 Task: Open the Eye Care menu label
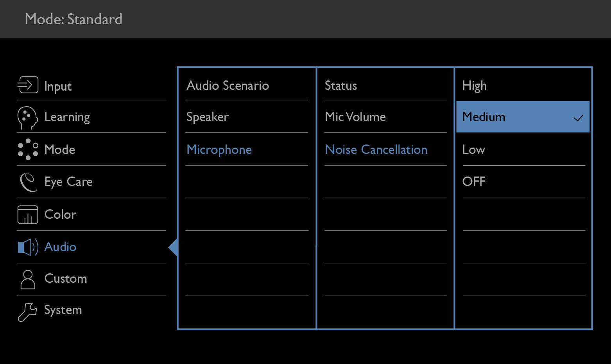coord(68,182)
